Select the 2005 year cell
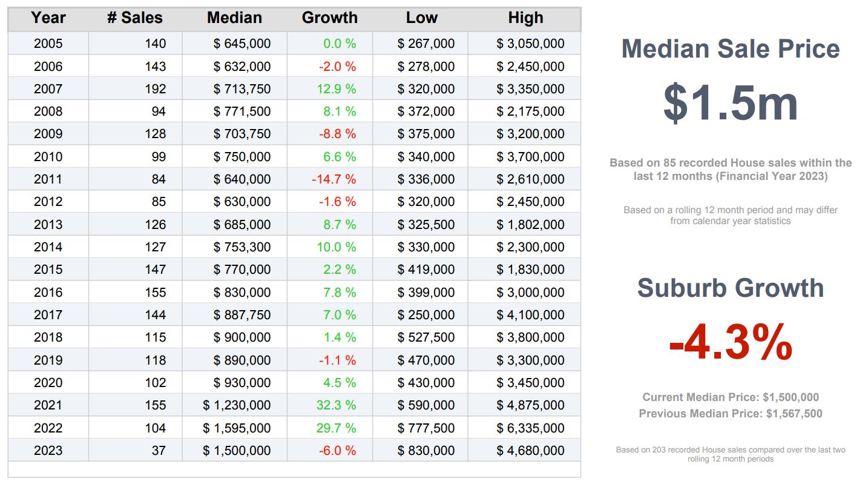Viewport: 868px width, 487px height. tap(48, 44)
